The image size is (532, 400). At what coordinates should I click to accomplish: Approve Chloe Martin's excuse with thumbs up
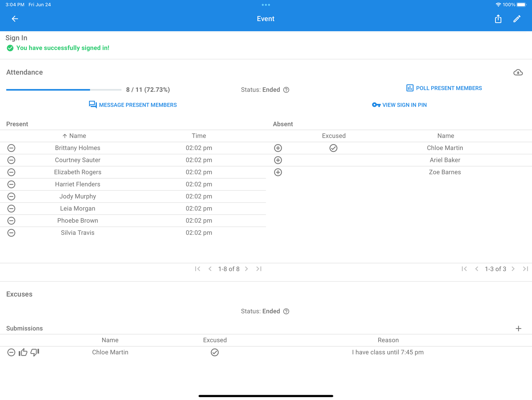pyautogui.click(x=23, y=352)
